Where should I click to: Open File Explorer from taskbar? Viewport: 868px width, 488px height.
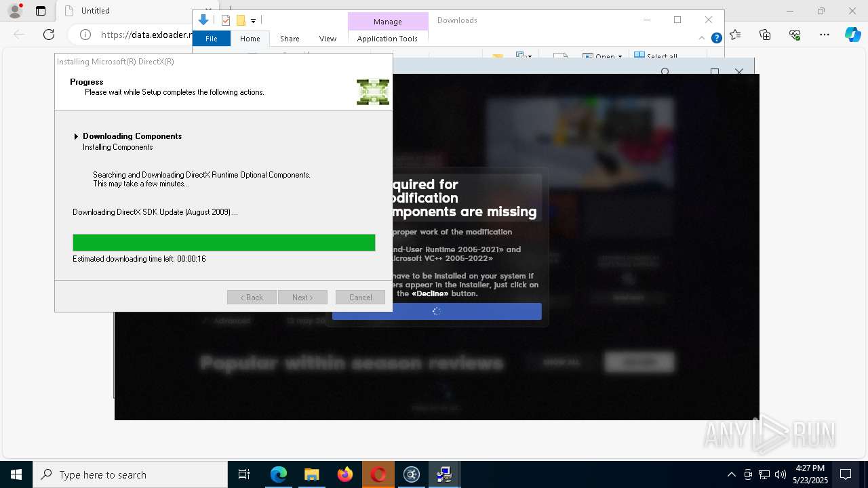point(312,474)
